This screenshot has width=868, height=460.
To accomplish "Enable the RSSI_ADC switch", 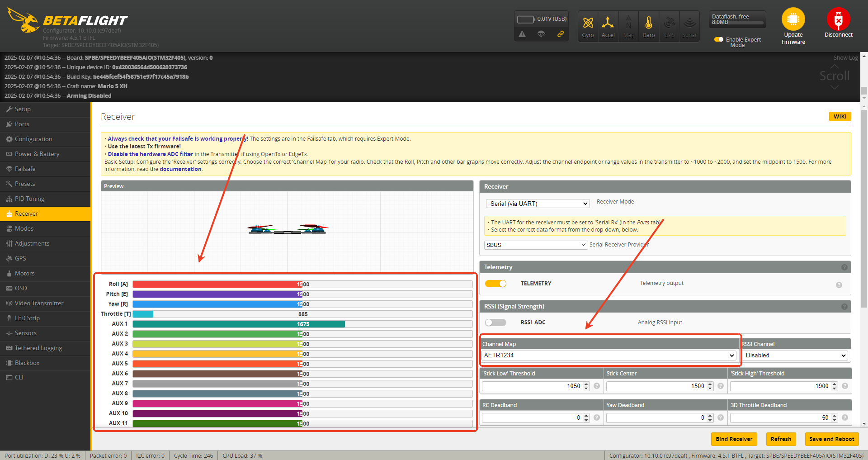I will pyautogui.click(x=495, y=322).
